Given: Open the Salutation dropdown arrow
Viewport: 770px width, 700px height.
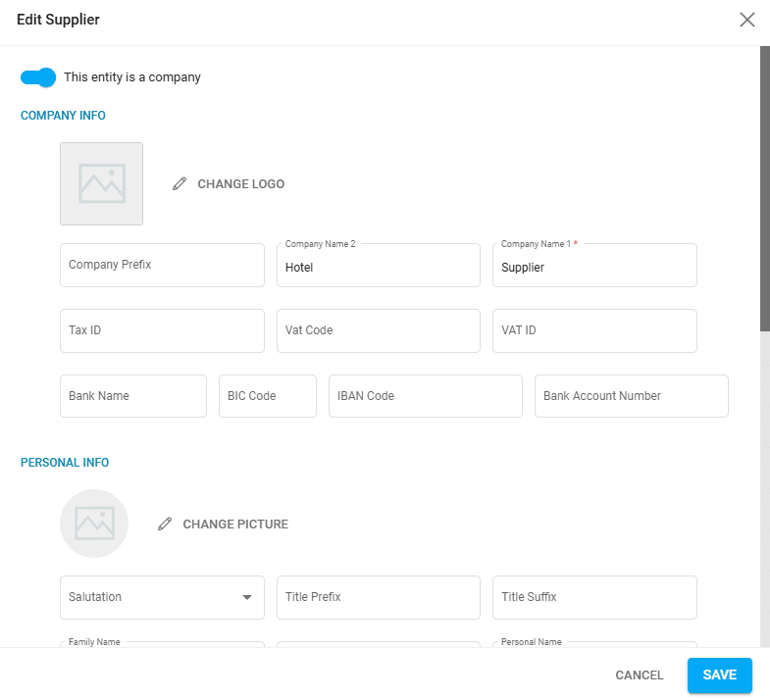Looking at the screenshot, I should (x=247, y=597).
